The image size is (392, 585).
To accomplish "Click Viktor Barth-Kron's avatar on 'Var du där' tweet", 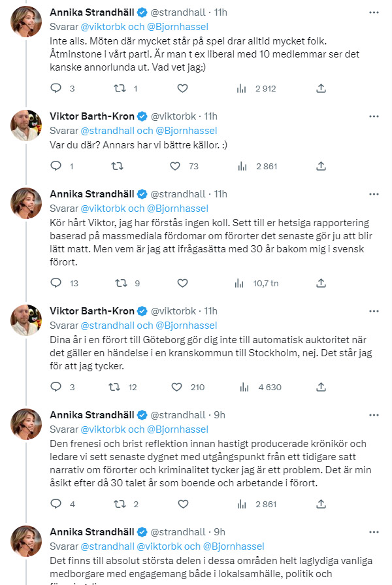I will click(x=27, y=126).
